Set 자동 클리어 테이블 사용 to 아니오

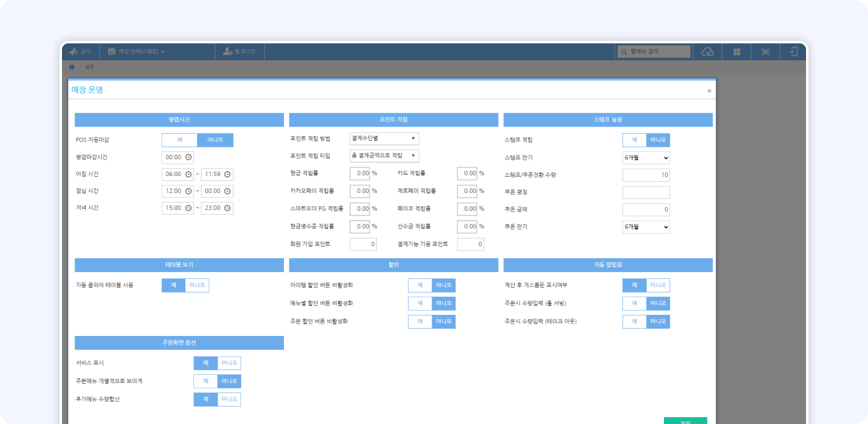click(x=197, y=285)
